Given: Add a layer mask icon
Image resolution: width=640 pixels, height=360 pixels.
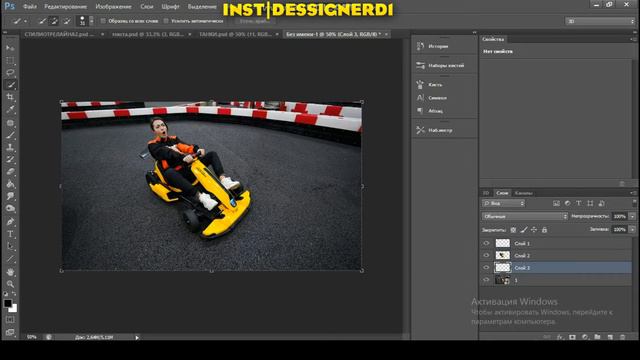Looking at the screenshot, I should (x=573, y=337).
